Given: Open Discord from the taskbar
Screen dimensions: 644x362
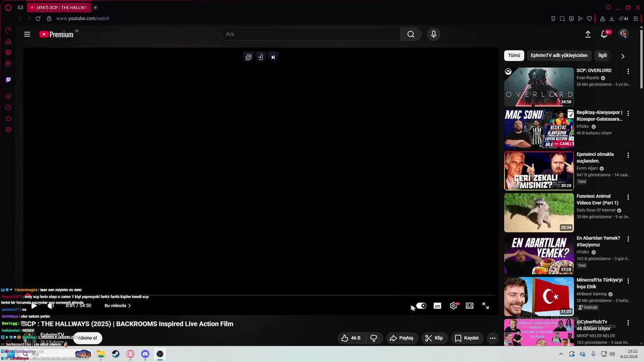Looking at the screenshot, I should [x=145, y=354].
